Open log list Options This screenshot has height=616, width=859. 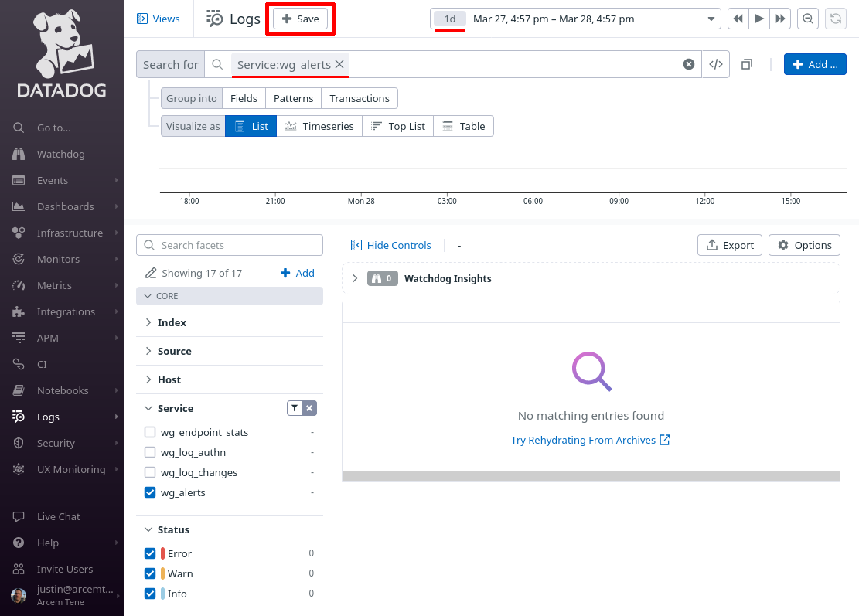[804, 245]
